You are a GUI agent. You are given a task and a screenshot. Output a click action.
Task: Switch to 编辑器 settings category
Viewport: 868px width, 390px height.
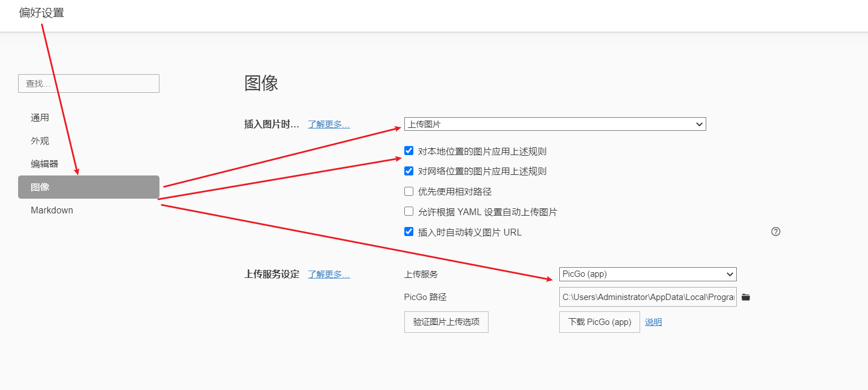[x=45, y=164]
